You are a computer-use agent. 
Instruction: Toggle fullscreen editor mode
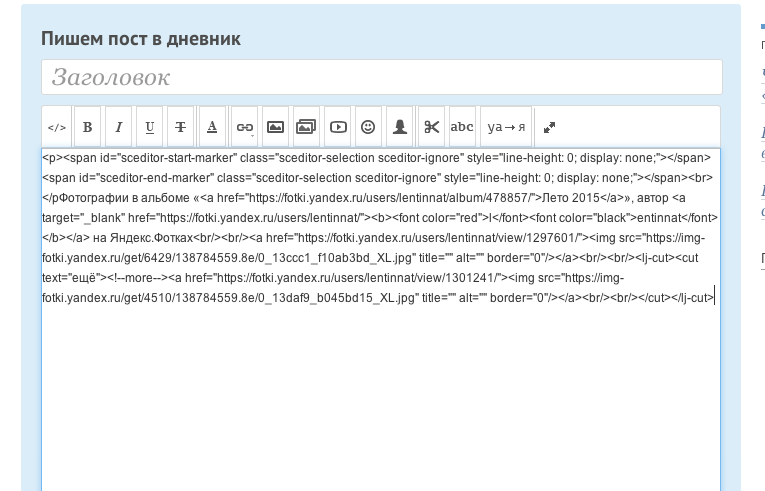[x=549, y=127]
